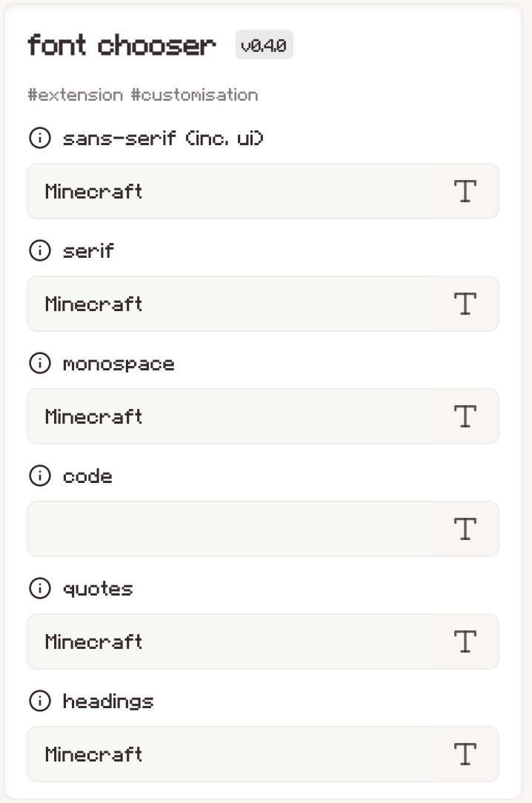Click the #customisation tag
The height and width of the screenshot is (803, 532).
[x=194, y=95]
